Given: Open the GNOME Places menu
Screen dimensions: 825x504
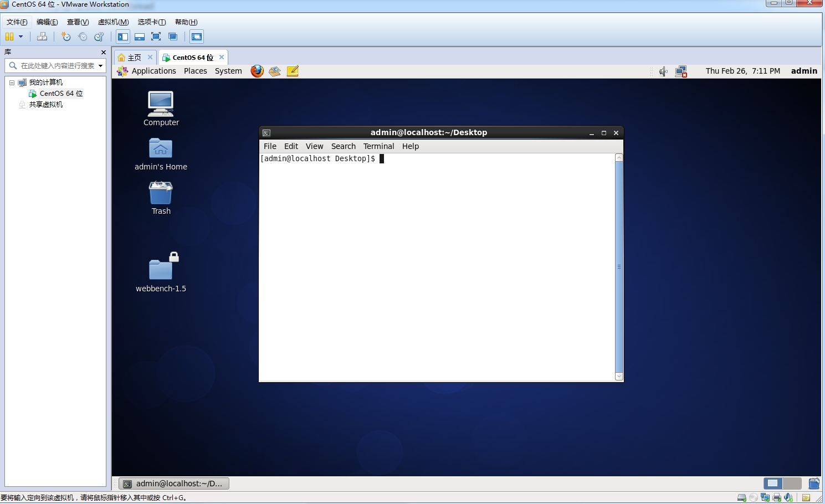Looking at the screenshot, I should click(x=196, y=71).
